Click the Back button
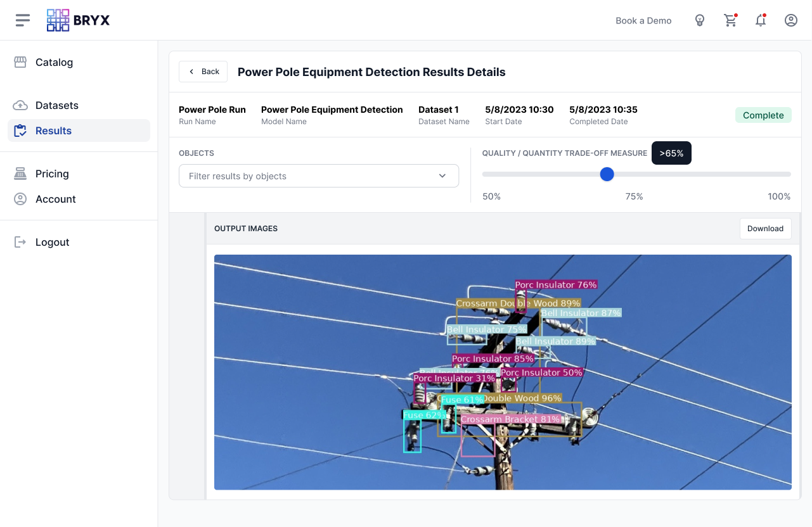Image resolution: width=812 pixels, height=527 pixels. click(204, 72)
